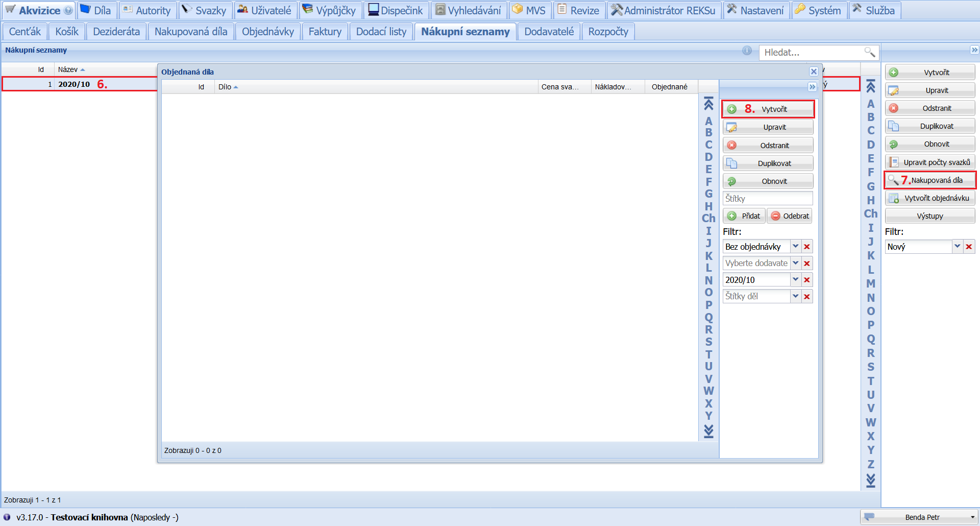Clear the 2020/10 filter with red X
Image resolution: width=980 pixels, height=526 pixels.
point(807,280)
